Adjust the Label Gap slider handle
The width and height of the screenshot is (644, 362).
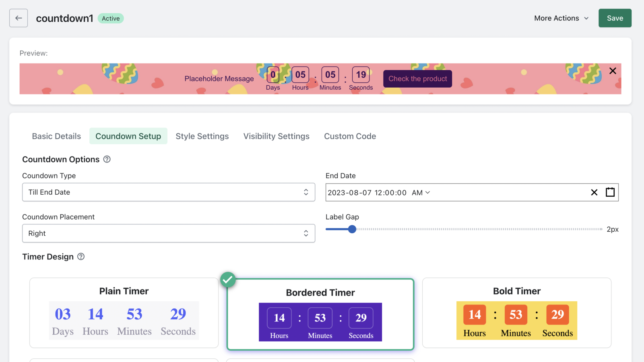tap(352, 229)
